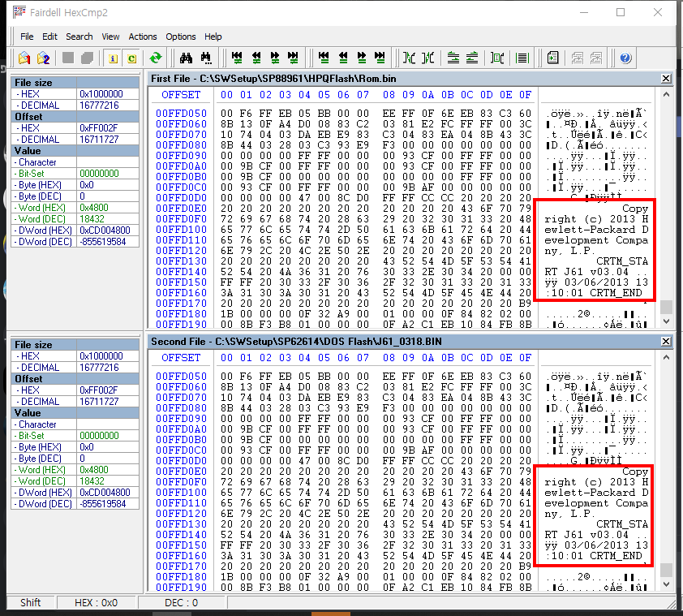Image resolution: width=683 pixels, height=616 pixels.
Task: Toggle the yellow 'i' information panel button
Action: tap(113, 58)
